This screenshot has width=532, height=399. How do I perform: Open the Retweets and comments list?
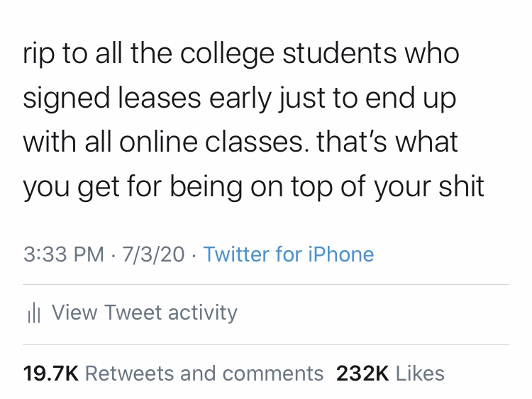point(204,373)
